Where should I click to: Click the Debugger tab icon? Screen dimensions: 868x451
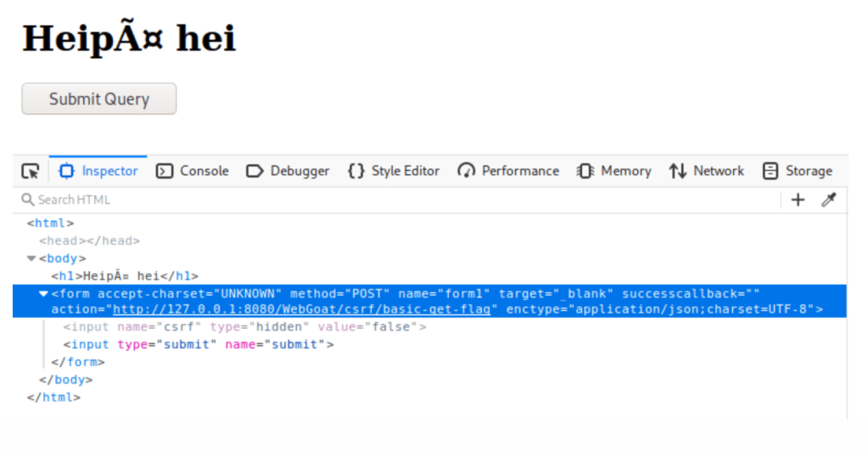255,172
